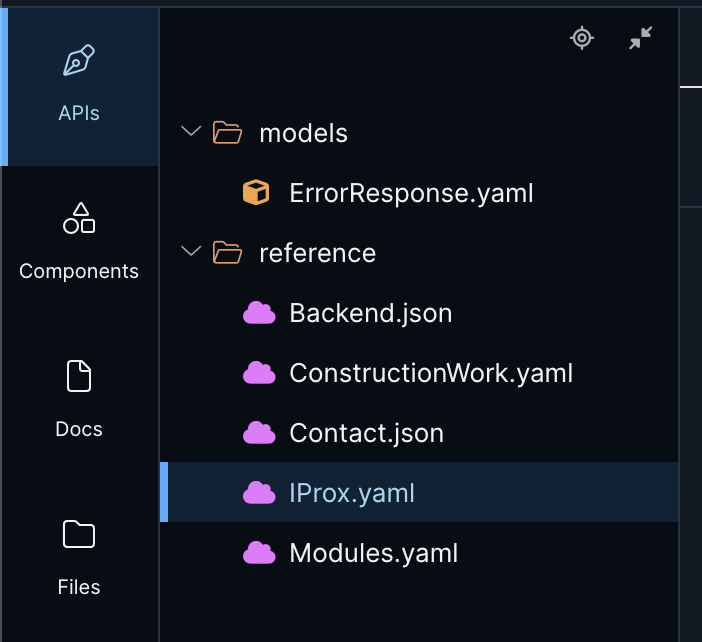Click the cloud icon beside Contact.json
The image size is (702, 642).
click(259, 433)
